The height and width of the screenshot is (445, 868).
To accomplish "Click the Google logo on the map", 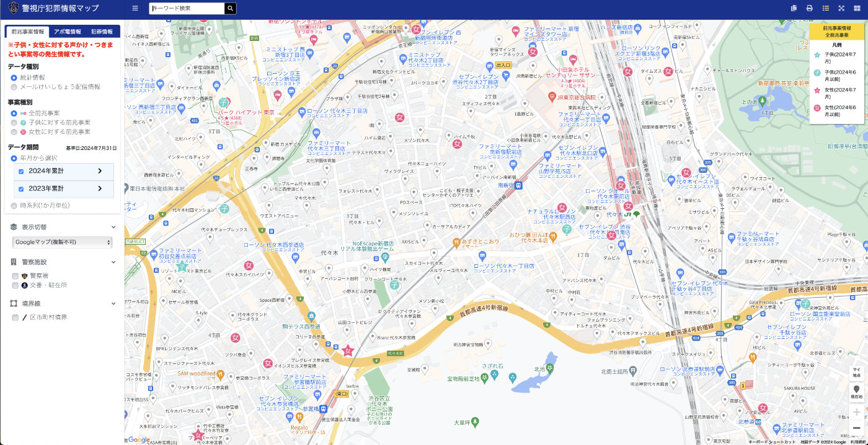I will pyautogui.click(x=138, y=439).
